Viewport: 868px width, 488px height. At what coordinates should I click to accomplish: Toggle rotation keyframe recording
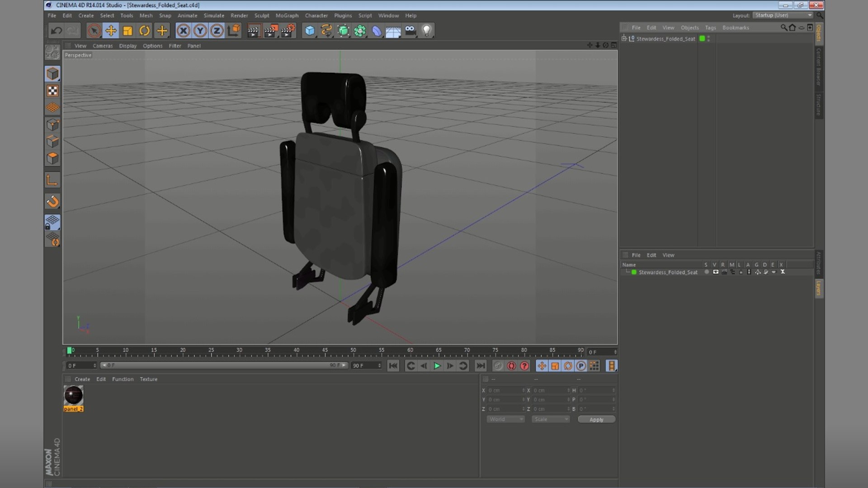[568, 366]
